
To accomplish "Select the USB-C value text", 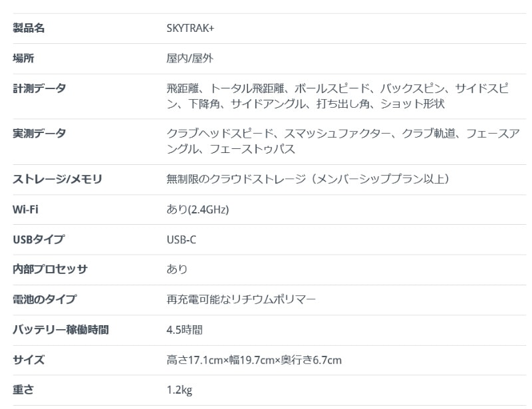I will 181,239.
